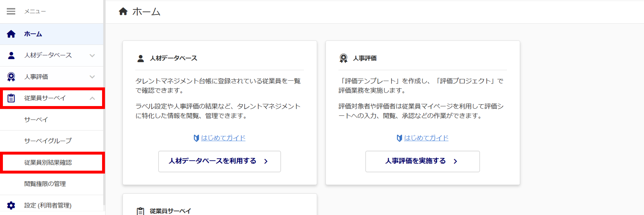Click the settings gear icon in sidebar
Screen dimensions: 644x215
coord(11,205)
